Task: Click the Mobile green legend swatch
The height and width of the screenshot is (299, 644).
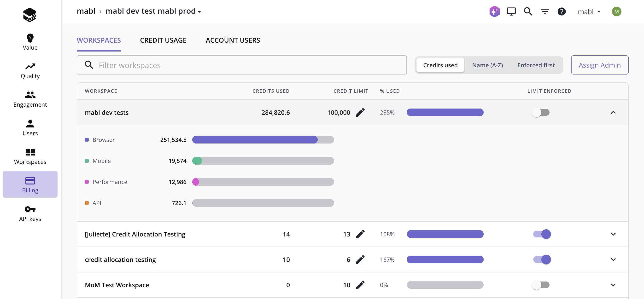Action: click(x=87, y=161)
